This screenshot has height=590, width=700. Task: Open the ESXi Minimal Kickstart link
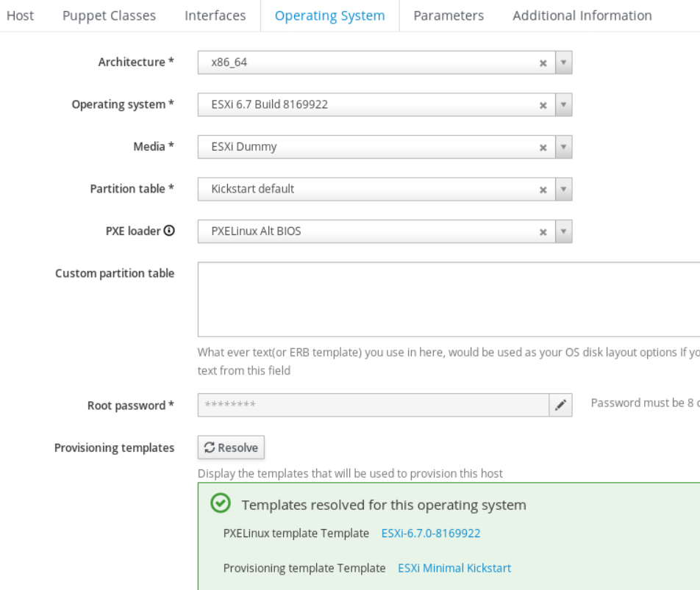(454, 568)
